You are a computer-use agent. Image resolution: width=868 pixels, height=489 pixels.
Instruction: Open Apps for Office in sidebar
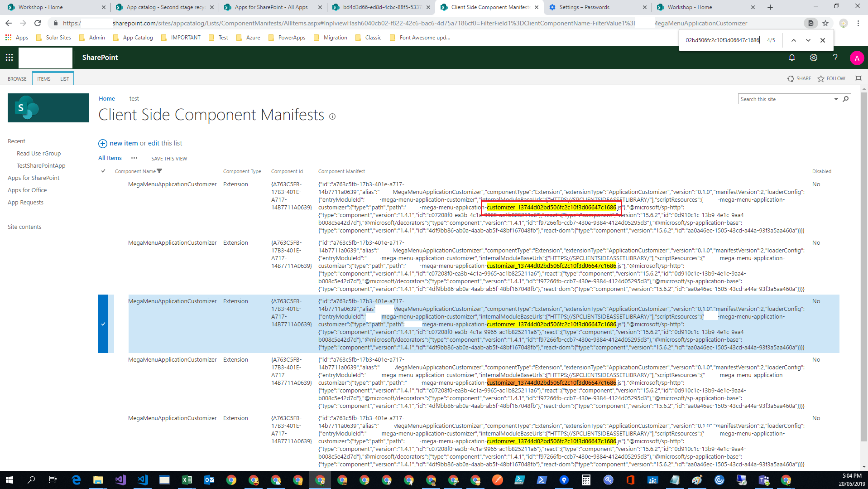point(27,190)
